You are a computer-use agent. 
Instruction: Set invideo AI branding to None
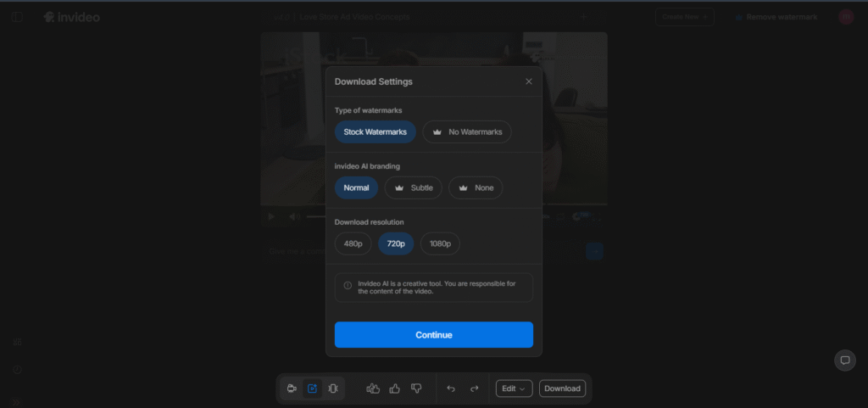[x=476, y=187]
